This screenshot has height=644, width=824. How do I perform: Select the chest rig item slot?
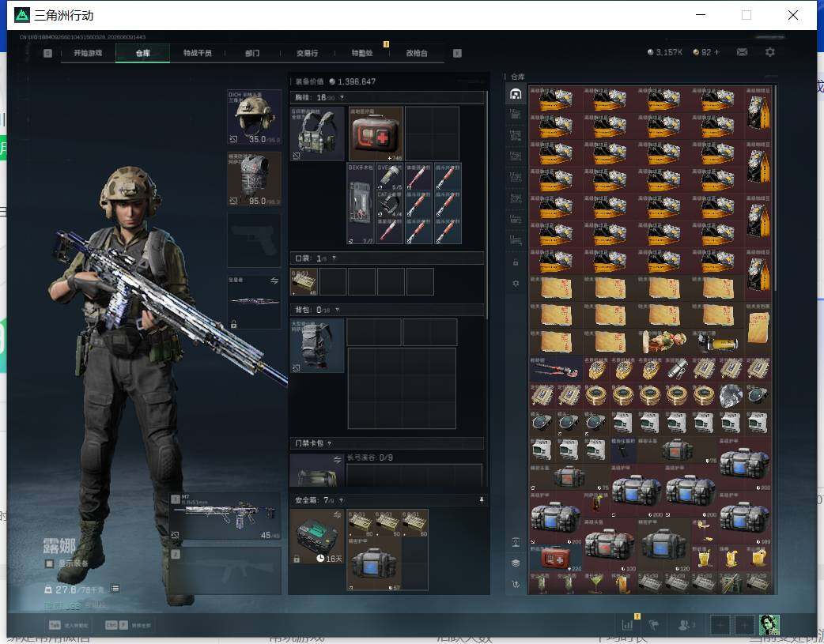coord(317,134)
